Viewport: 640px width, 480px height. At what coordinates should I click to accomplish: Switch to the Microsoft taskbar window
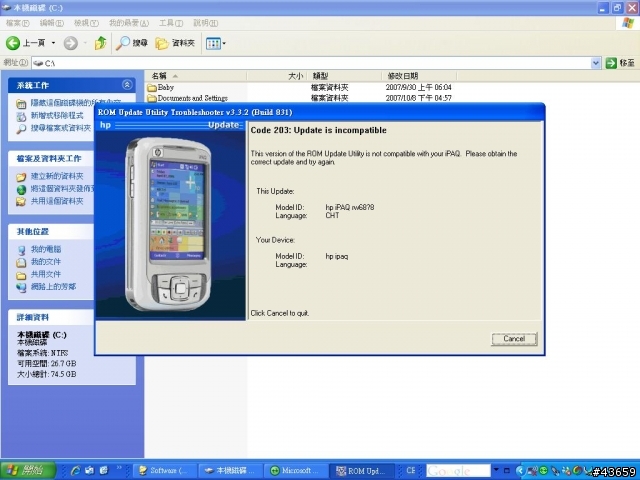click(296, 471)
